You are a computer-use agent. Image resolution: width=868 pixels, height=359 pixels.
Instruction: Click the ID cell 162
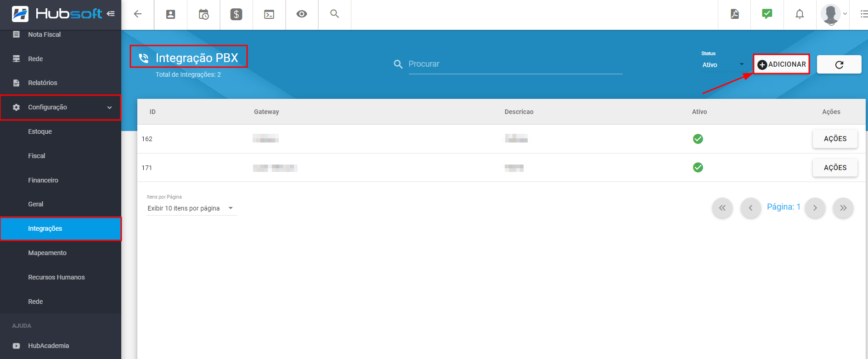pyautogui.click(x=147, y=139)
